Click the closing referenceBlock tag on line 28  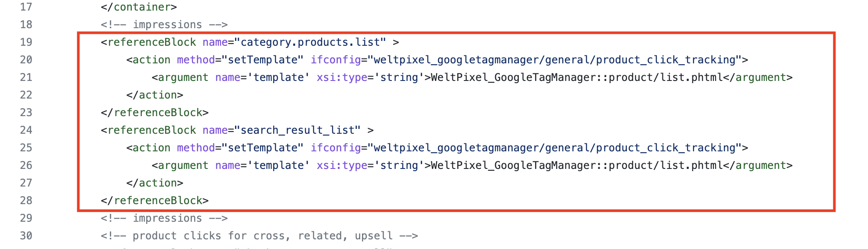point(155,201)
